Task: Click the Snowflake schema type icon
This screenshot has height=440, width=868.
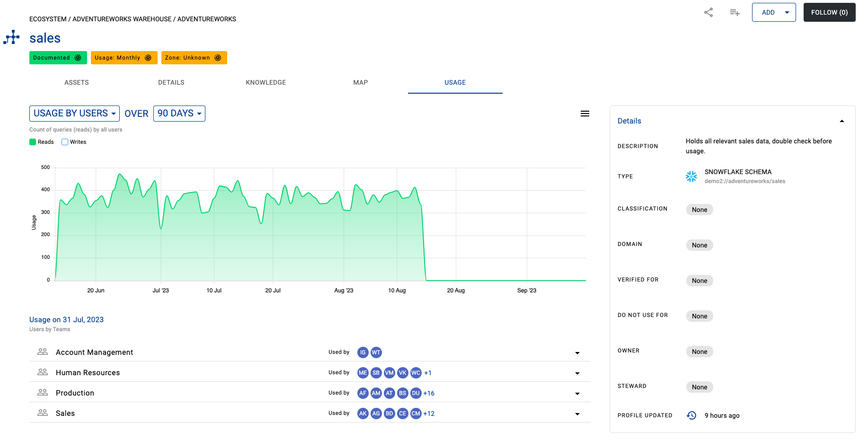Action: point(691,176)
